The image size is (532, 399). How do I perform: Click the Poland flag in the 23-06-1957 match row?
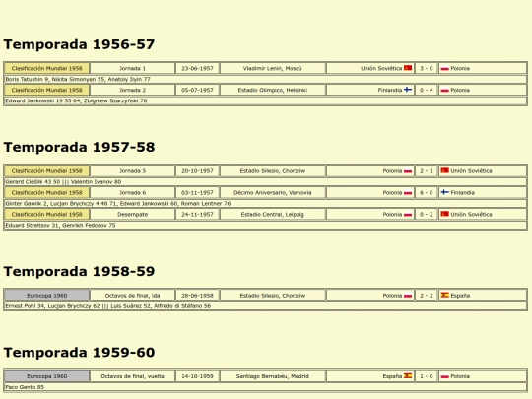[444, 69]
